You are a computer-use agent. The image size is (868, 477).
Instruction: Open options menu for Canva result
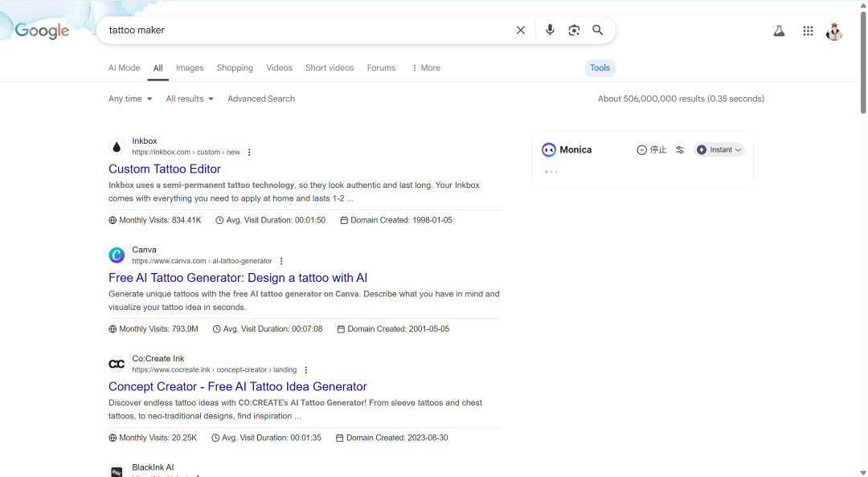coord(281,261)
